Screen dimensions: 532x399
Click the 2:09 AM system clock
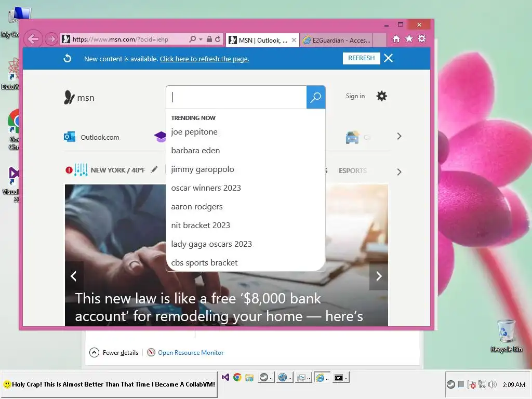(514, 385)
